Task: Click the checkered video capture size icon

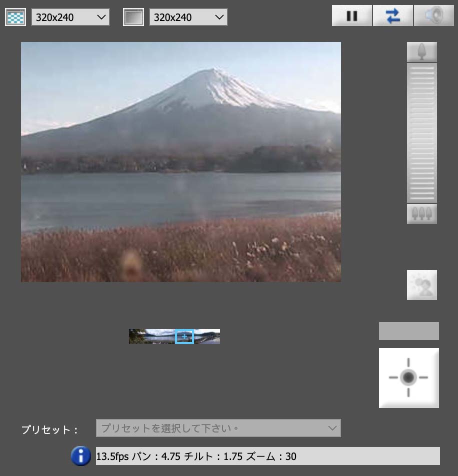Action: 15,17
